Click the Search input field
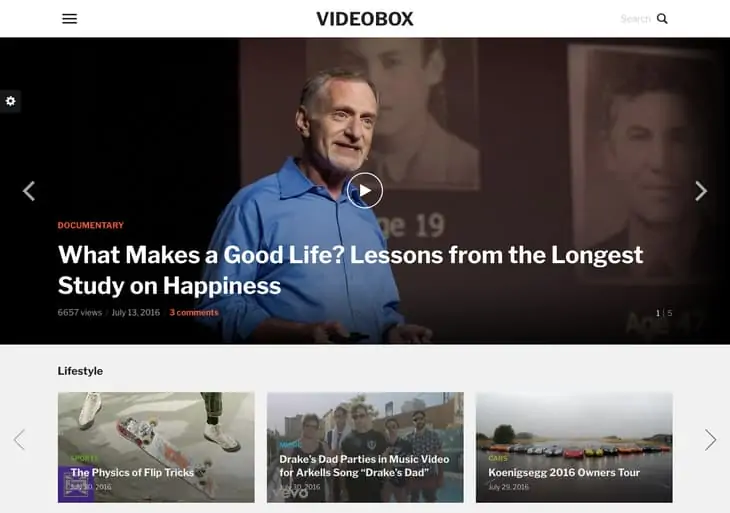 pos(635,19)
